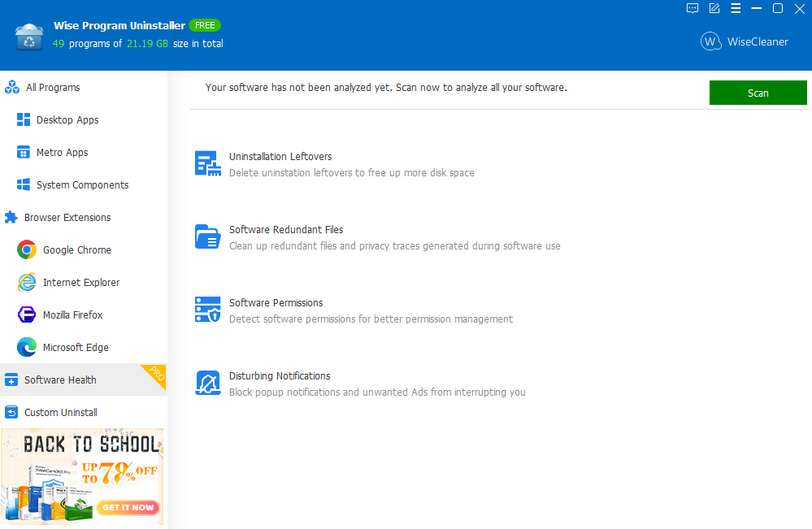Select the Software Permissions shield icon
Screen dimensions: 812x529
[x=208, y=310]
